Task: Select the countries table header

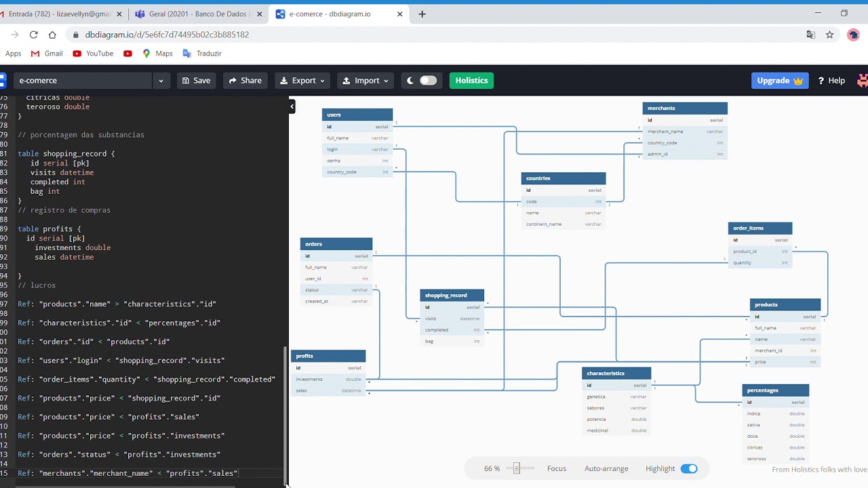Action: tap(564, 178)
